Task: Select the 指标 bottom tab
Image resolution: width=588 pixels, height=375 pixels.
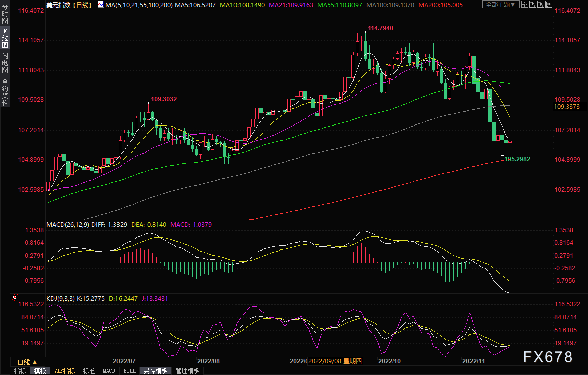Action: (x=20, y=371)
